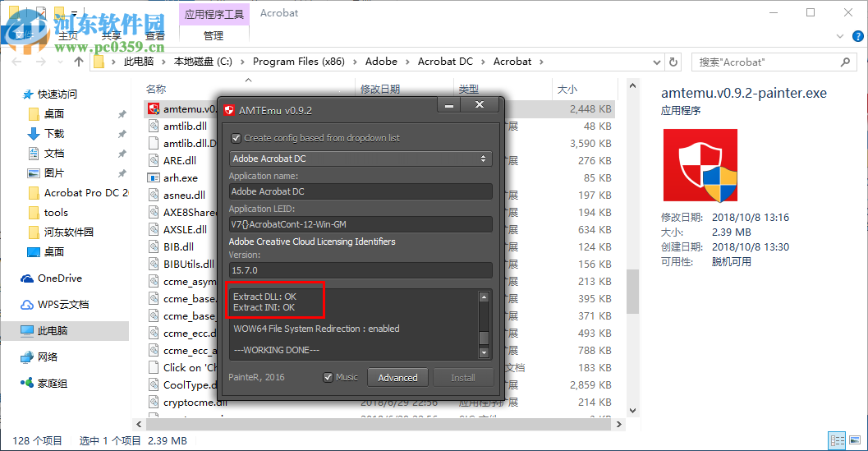Click the amtlib.dll file icon
Viewport: 868px width, 451px height.
pyautogui.click(x=154, y=127)
